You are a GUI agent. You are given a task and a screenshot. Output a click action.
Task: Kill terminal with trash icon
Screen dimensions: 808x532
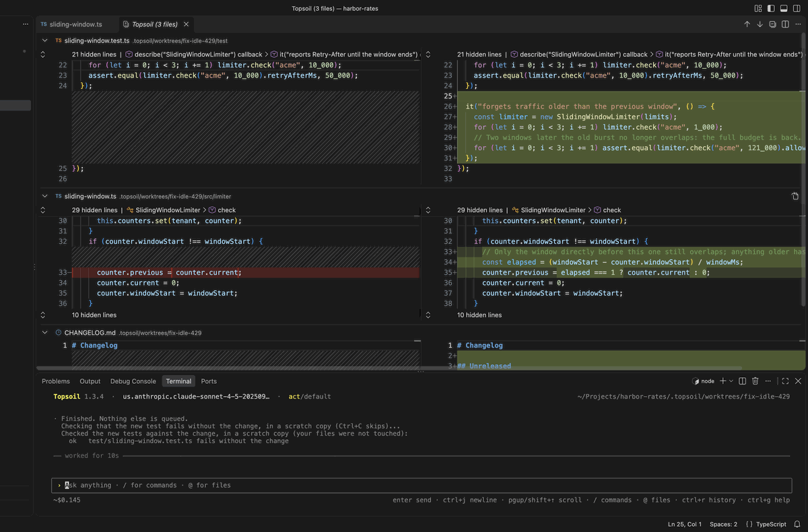point(755,381)
